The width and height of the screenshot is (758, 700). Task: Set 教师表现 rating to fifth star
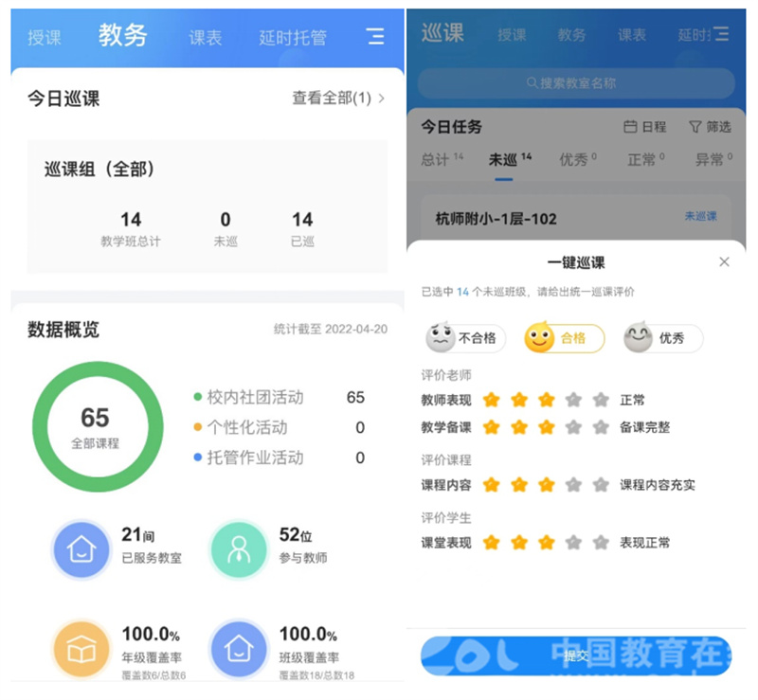point(601,400)
